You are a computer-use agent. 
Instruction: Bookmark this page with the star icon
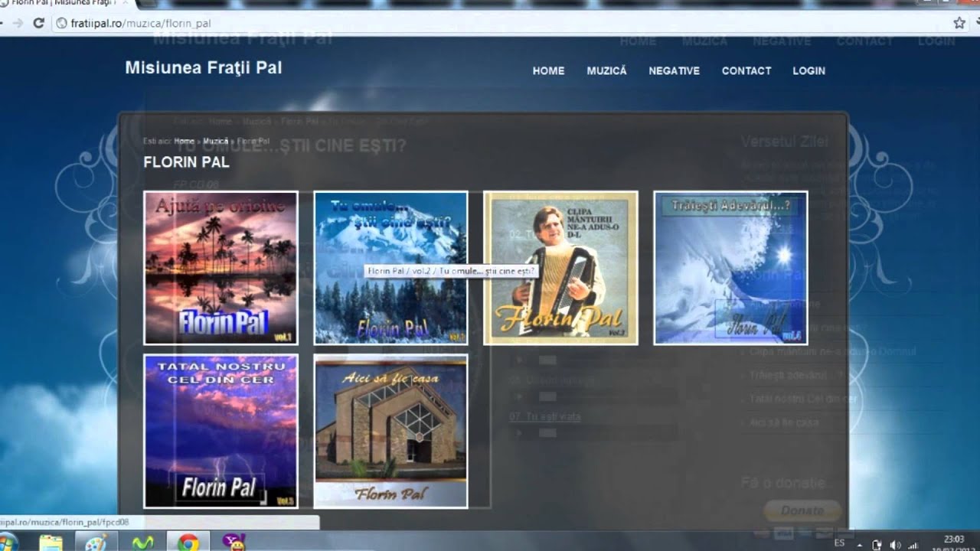[x=959, y=24]
